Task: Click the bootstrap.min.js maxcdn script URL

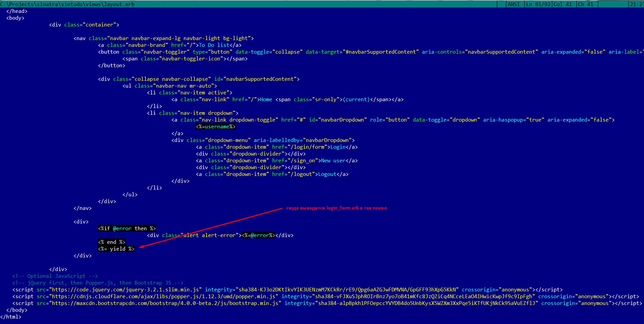Action: click(x=165, y=303)
